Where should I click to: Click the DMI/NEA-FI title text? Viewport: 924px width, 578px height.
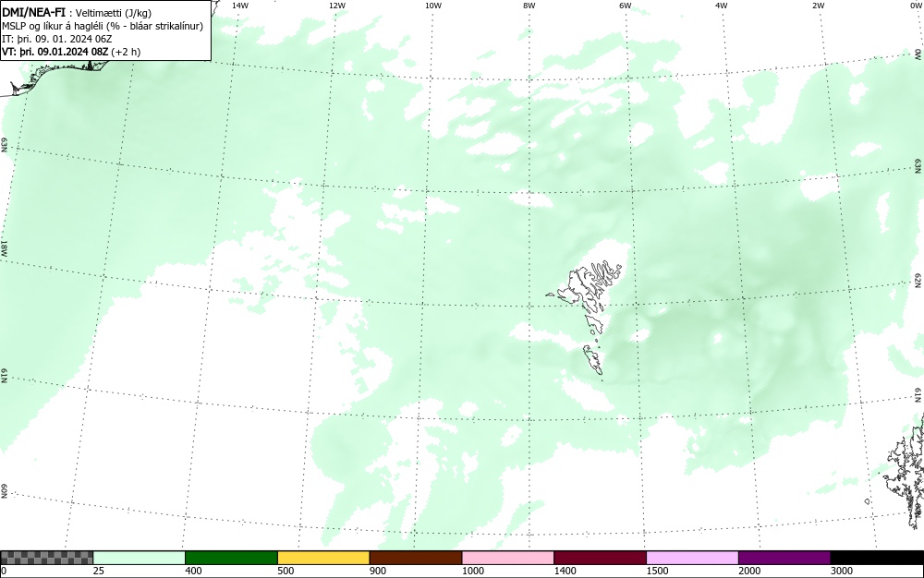click(x=33, y=12)
